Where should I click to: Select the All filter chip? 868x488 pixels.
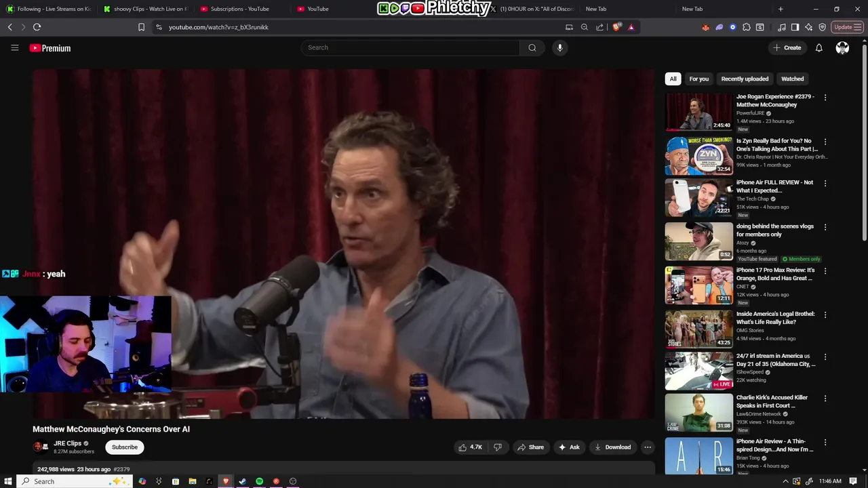coord(673,79)
